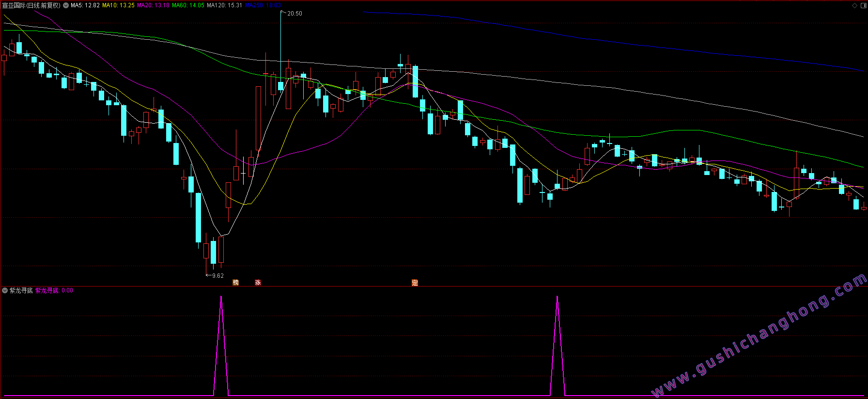Click the 9.62 low price label
This screenshot has height=399, width=868.
point(217,276)
